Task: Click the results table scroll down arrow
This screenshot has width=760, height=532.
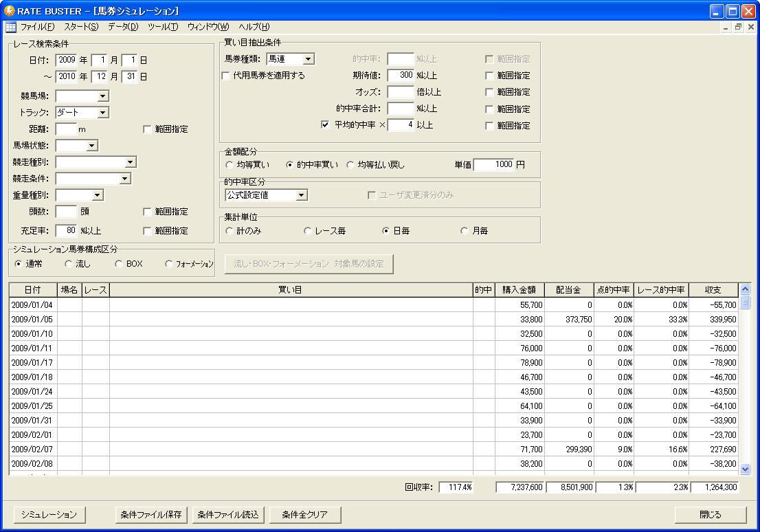Action: 745,469
